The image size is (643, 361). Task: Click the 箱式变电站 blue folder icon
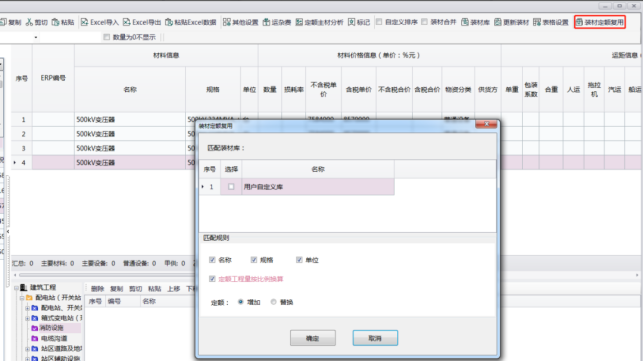(x=35, y=318)
